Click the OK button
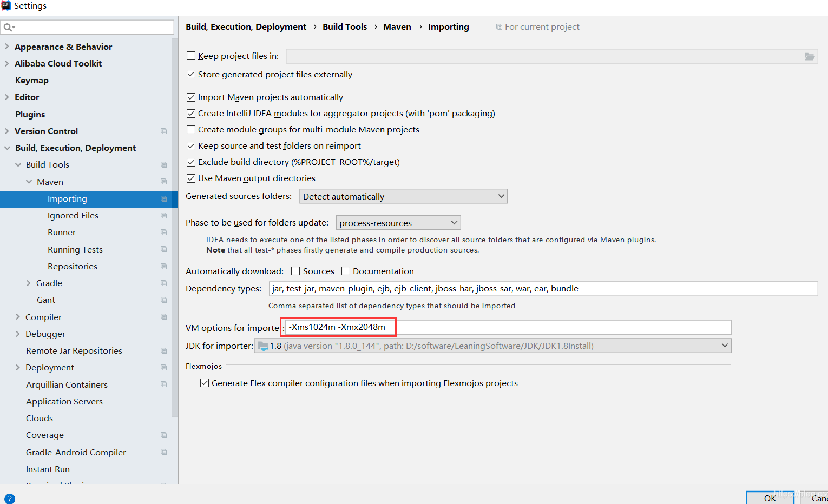 point(770,498)
